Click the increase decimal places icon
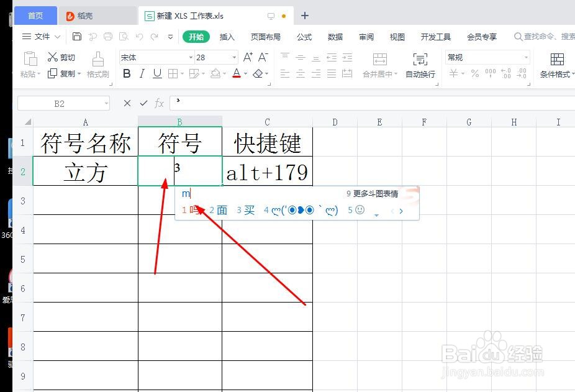The height and width of the screenshot is (392, 575). (505, 73)
